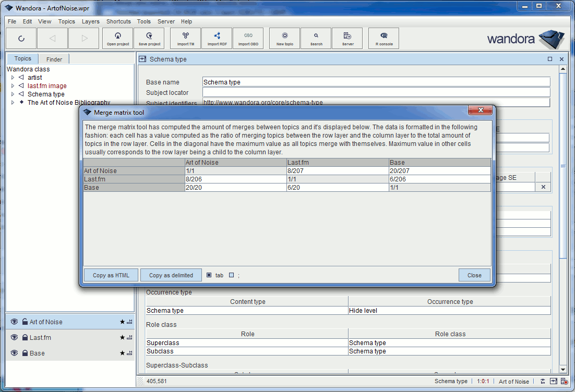This screenshot has width=575, height=392.
Task: Expand The Art of Noise Bibliography node
Action: 13,102
